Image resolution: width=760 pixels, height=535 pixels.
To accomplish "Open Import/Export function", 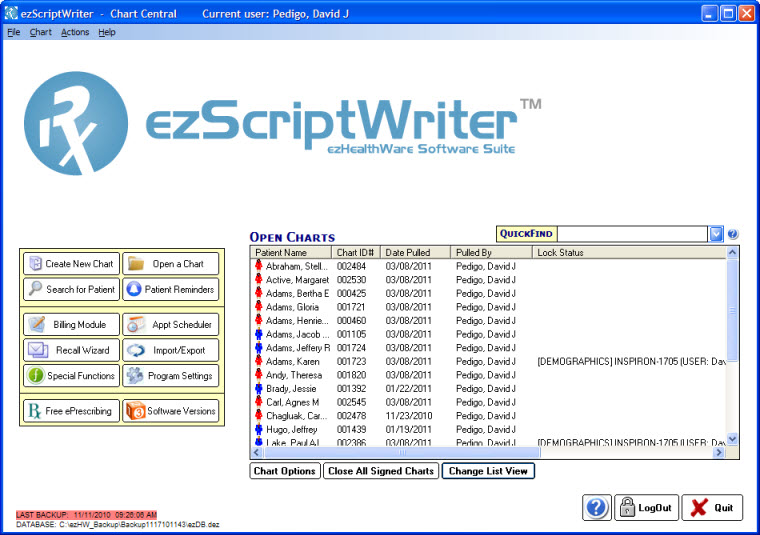I will (x=171, y=350).
